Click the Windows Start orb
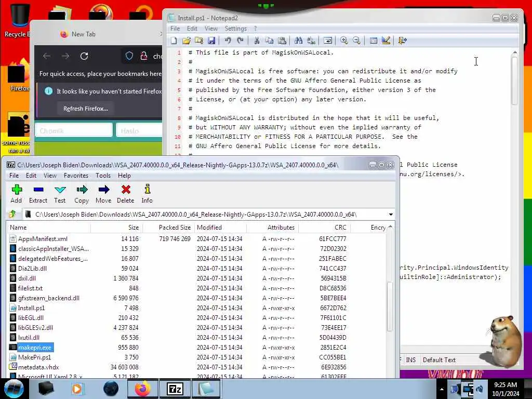The image size is (532, 399). click(13, 389)
